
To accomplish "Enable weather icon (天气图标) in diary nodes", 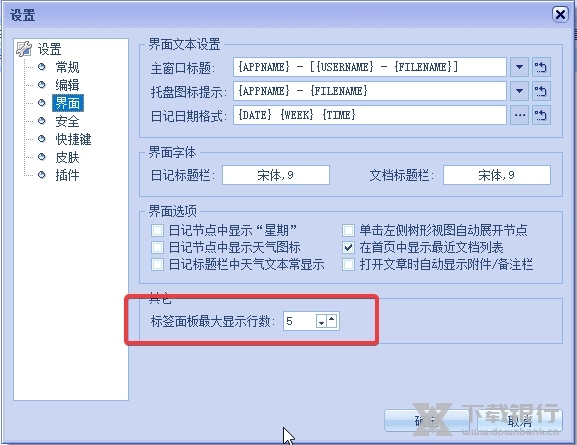I will click(157, 247).
